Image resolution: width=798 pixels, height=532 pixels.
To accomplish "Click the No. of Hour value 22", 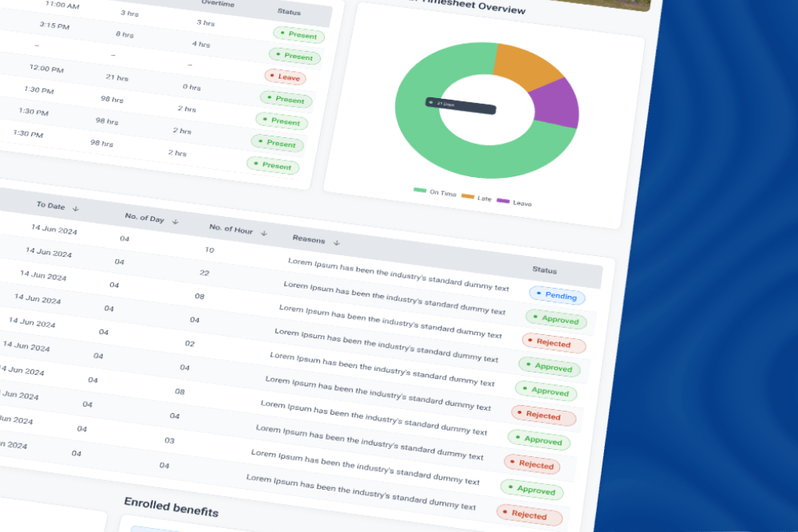I will (204, 273).
